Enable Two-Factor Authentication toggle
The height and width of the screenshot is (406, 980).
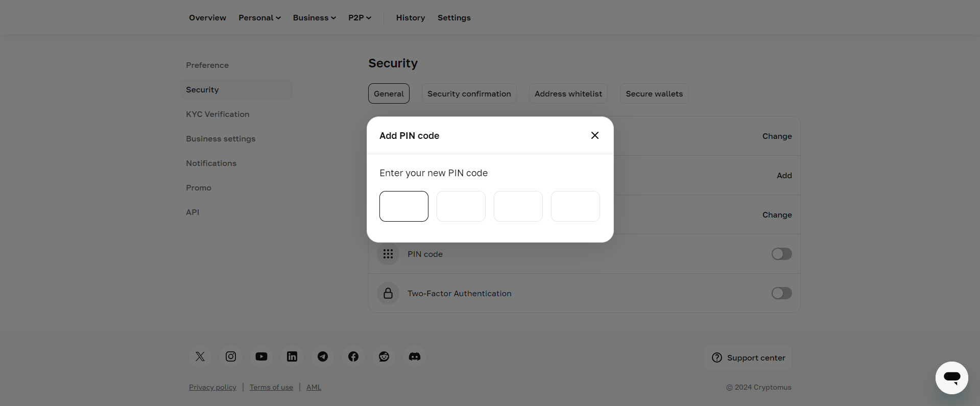coord(781,293)
